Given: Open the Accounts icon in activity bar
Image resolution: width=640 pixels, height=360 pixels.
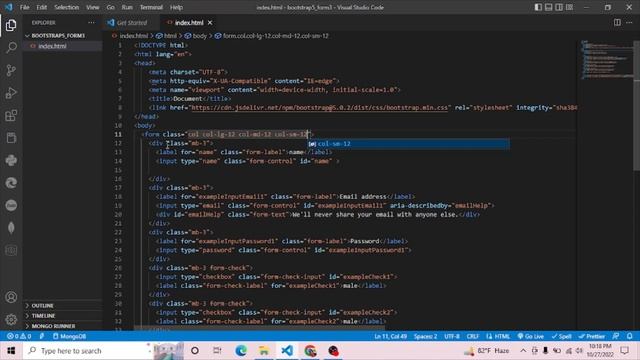Looking at the screenshot, I should 11,297.
